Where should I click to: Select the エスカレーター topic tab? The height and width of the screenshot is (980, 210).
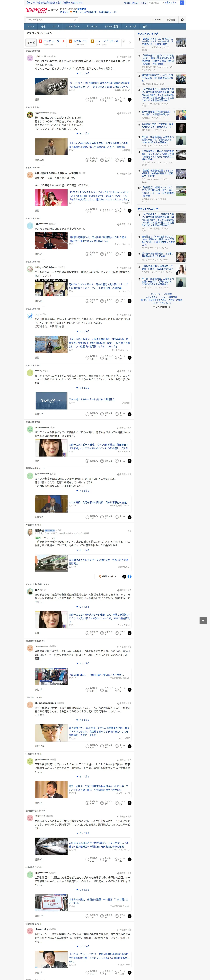52,43
